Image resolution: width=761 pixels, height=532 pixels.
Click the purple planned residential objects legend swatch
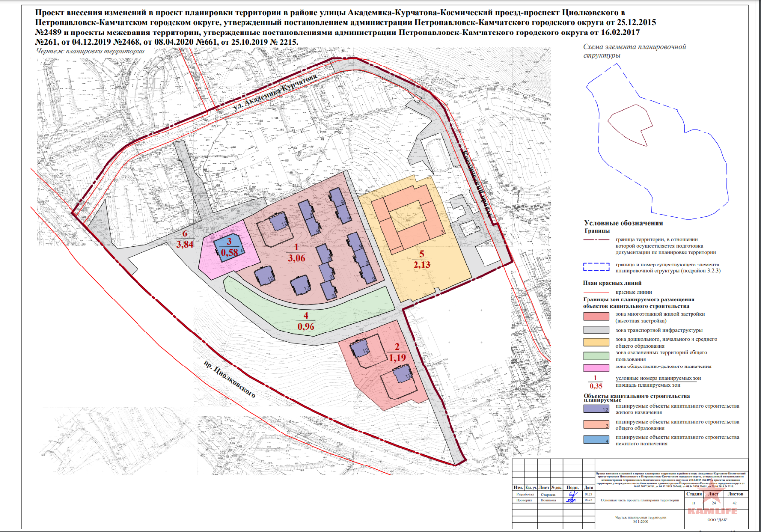[596, 408]
